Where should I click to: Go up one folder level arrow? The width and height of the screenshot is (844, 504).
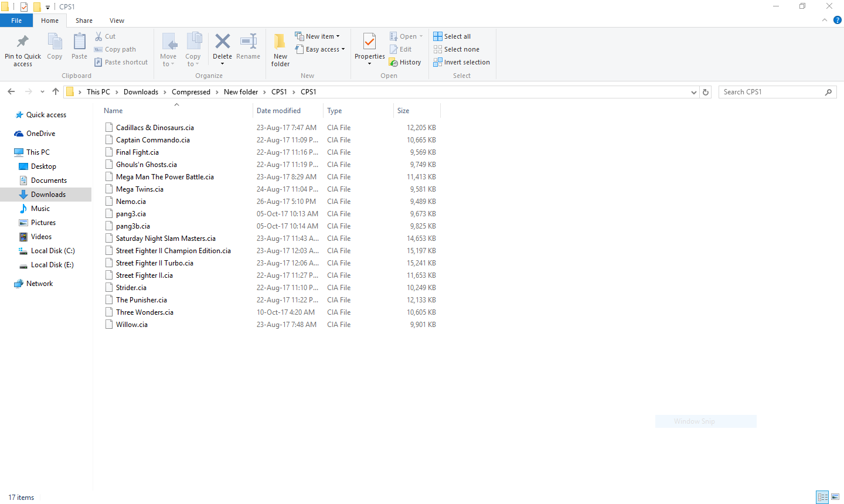56,91
